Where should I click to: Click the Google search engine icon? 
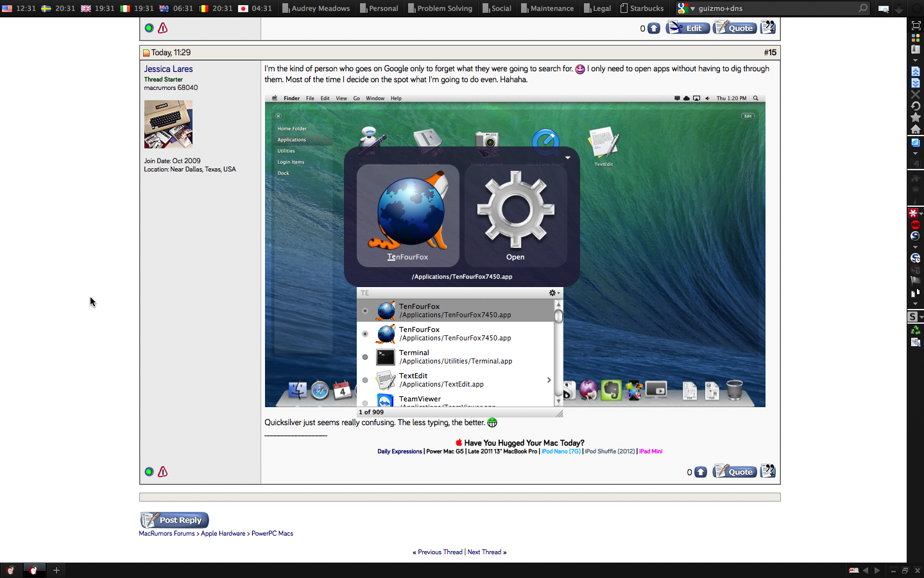pyautogui.click(x=683, y=8)
